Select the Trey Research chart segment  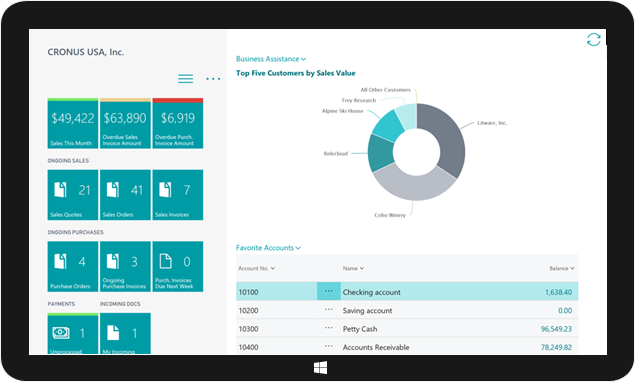(407, 116)
